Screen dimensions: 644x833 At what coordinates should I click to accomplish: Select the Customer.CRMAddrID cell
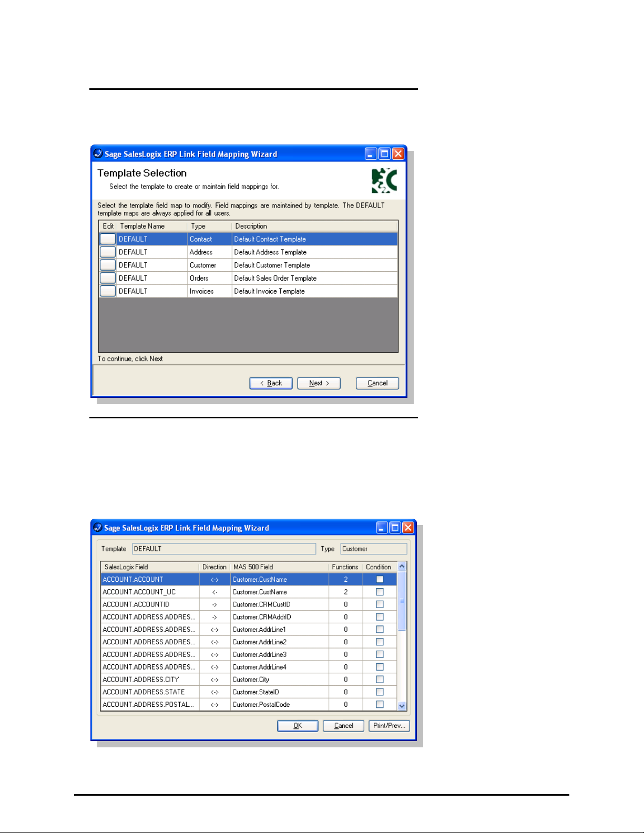point(279,617)
